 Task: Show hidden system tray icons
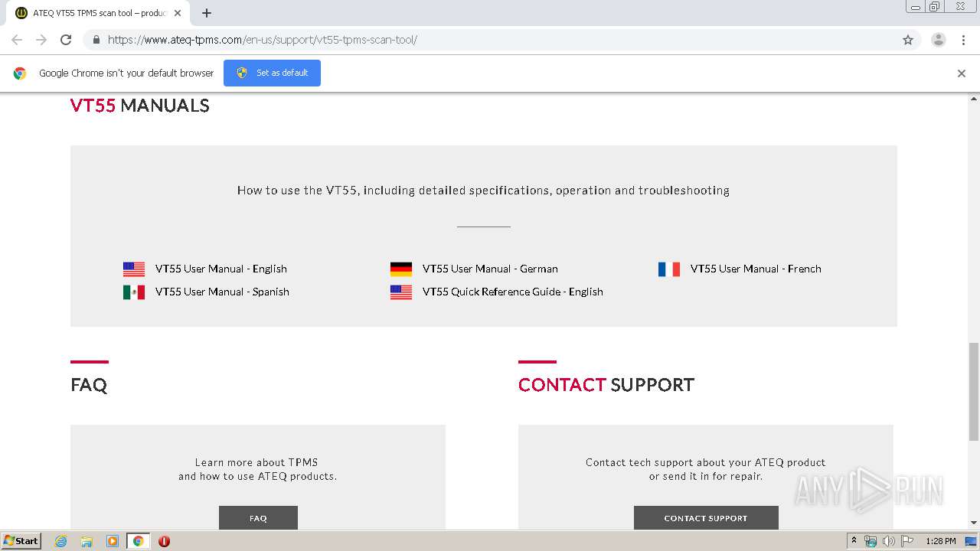(854, 541)
